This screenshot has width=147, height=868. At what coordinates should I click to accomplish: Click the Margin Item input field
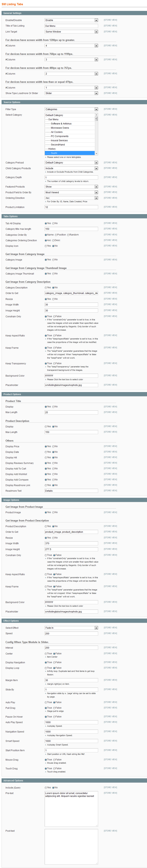pos(71,680)
